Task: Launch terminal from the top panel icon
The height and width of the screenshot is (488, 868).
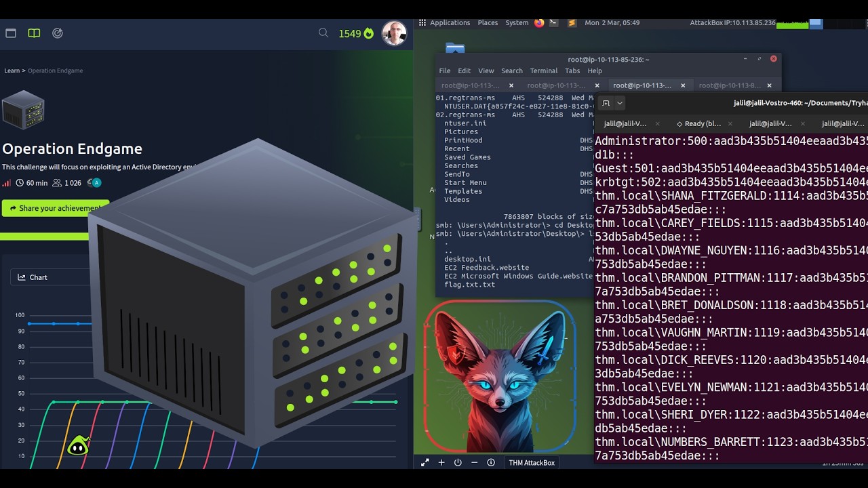Action: click(x=553, y=22)
